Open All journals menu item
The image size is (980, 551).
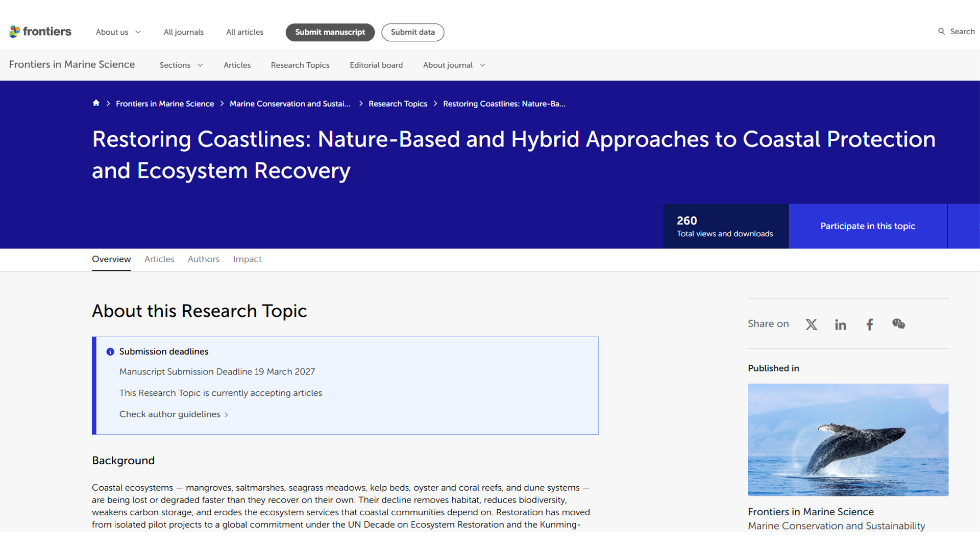(184, 32)
